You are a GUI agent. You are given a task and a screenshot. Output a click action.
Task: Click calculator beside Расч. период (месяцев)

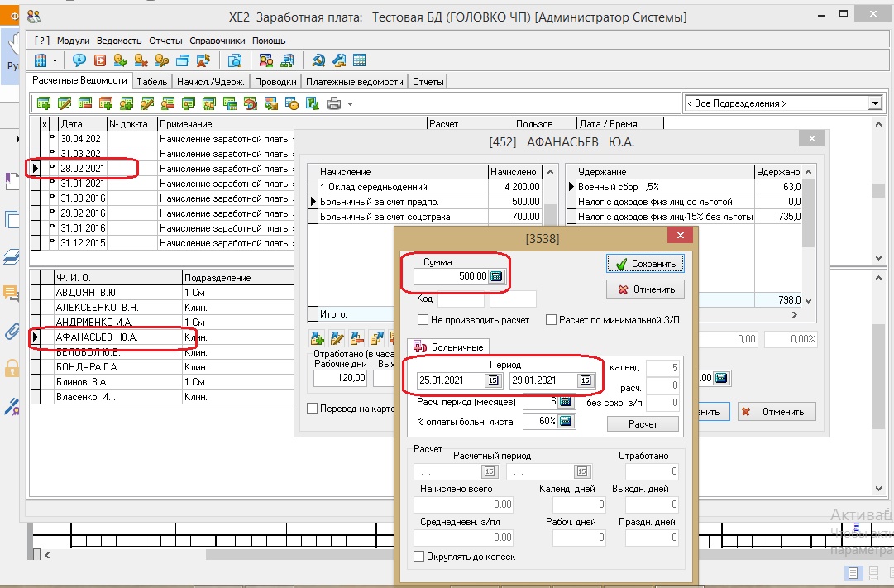[566, 402]
